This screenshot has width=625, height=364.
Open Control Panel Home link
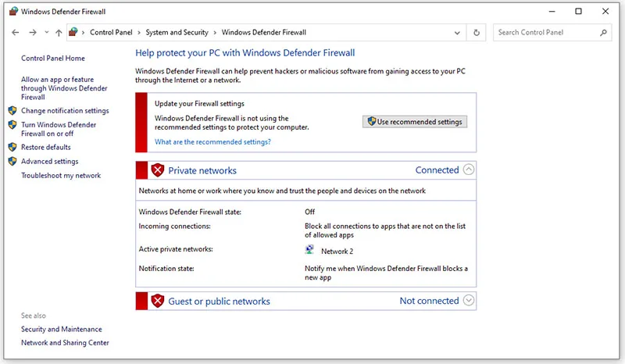pos(52,59)
